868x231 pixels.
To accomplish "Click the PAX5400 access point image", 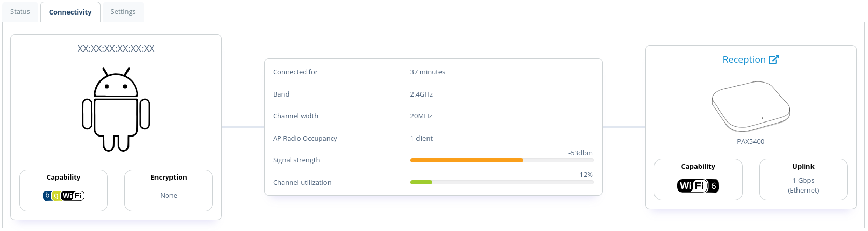I will click(750, 107).
